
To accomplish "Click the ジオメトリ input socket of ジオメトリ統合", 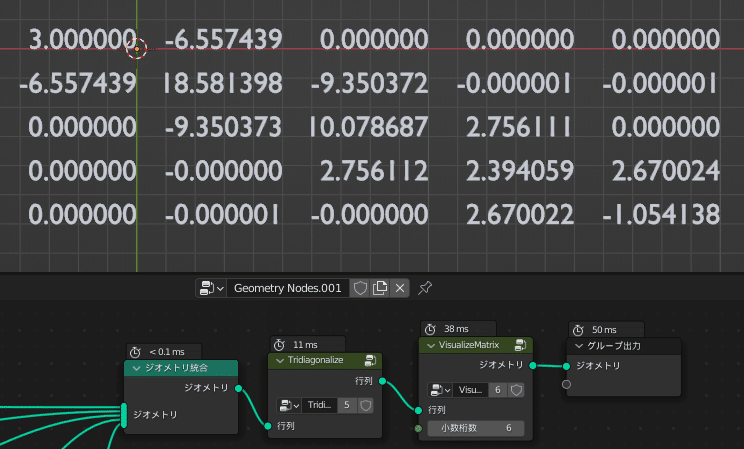I will pyautogui.click(x=124, y=415).
